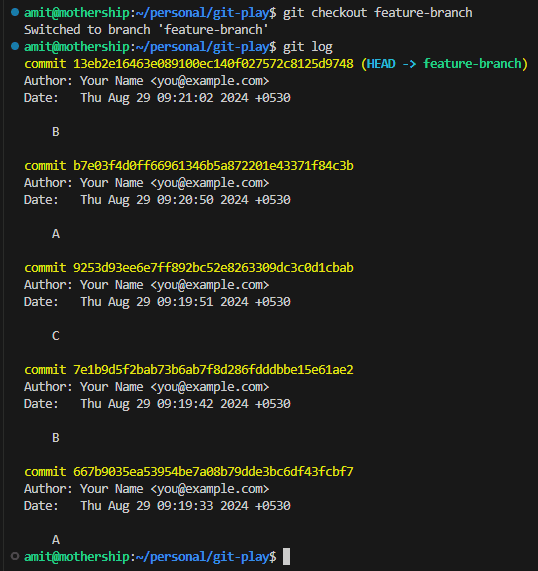Click commit message 'B' under commit 13eb2e1
Screen dimensions: 538x571
(56, 132)
